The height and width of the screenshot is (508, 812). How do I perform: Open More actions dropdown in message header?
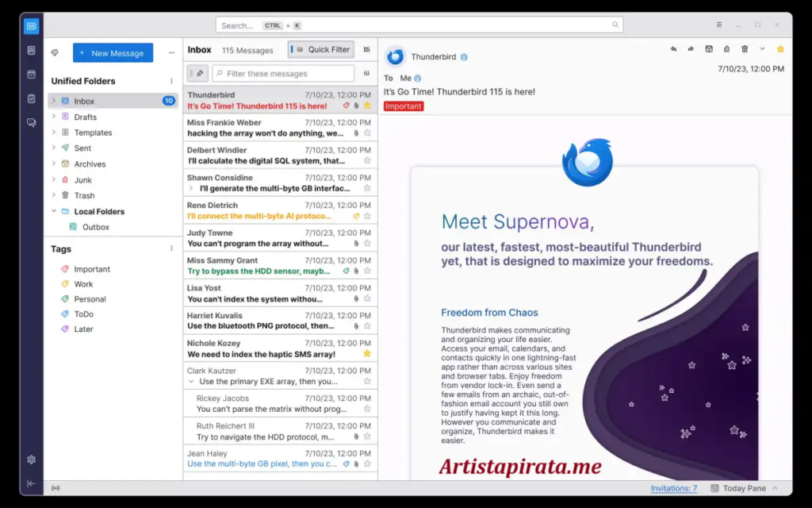click(762, 49)
